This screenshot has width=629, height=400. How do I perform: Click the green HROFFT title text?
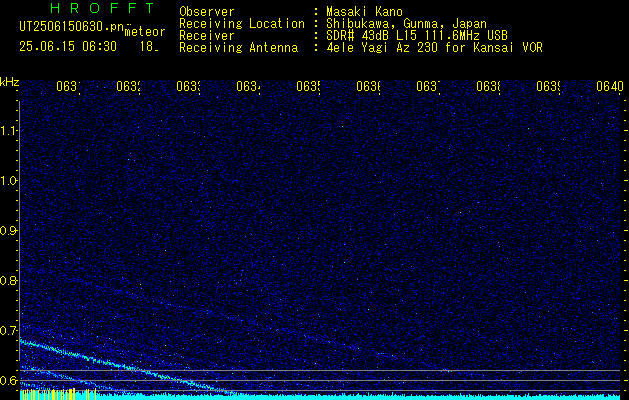coord(102,8)
